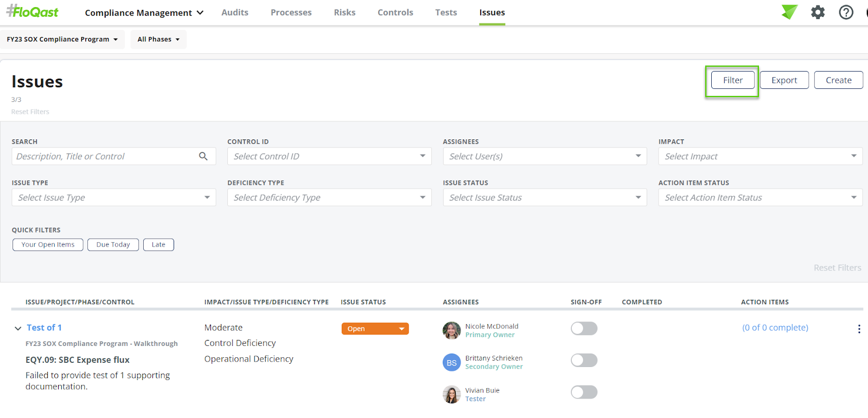This screenshot has height=418, width=868.
Task: Open the Select Action Item Status dropdown
Action: pos(761,197)
